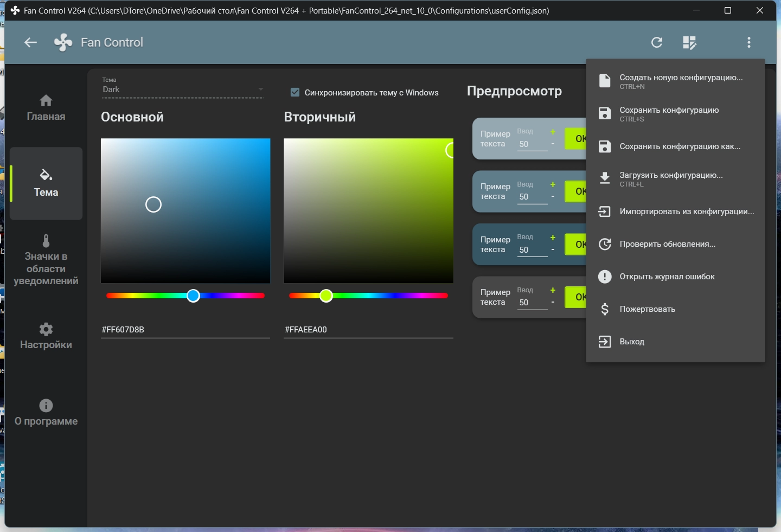
Task: Click Пожертвовать donate option
Action: 647,309
